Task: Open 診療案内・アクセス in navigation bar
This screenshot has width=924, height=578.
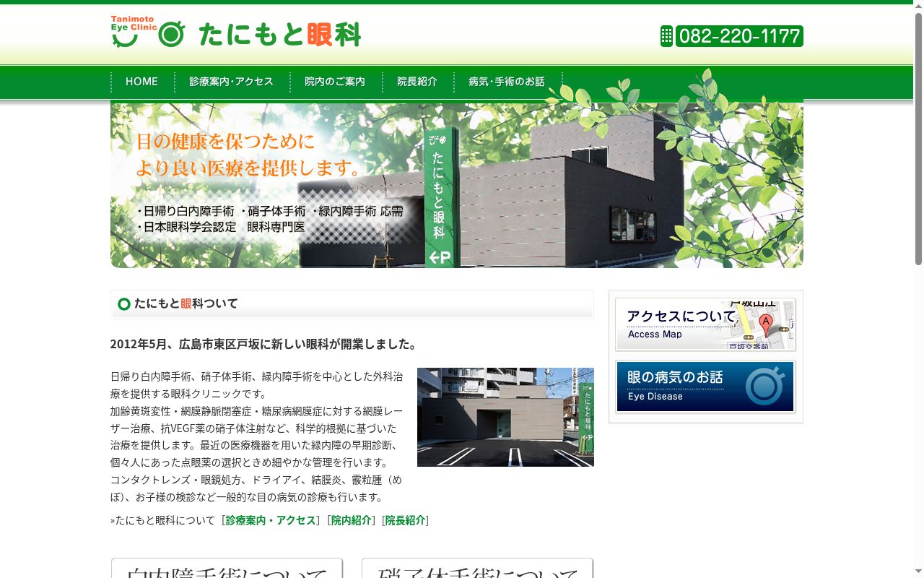Action: pos(232,82)
